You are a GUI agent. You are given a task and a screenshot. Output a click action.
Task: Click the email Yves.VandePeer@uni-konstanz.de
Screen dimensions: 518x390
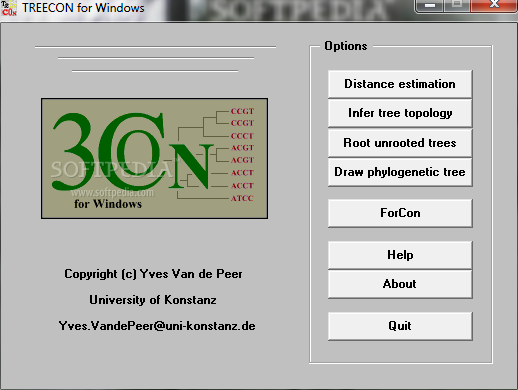click(157, 326)
